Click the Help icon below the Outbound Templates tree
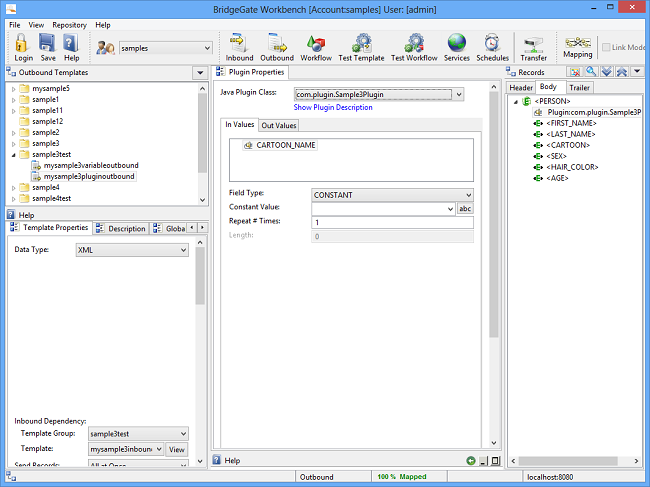The image size is (650, 487). point(11,215)
